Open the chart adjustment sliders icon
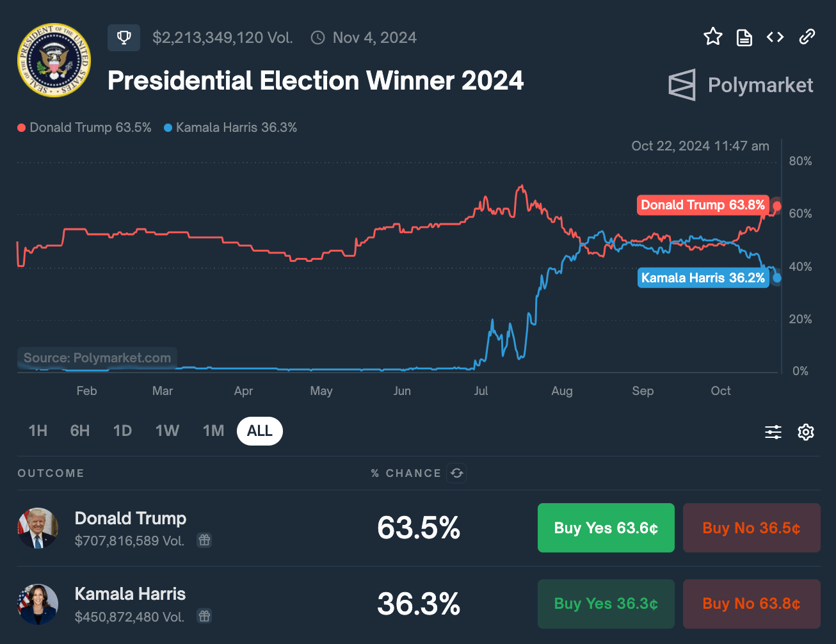Screen dimensions: 836x644 click(773, 432)
